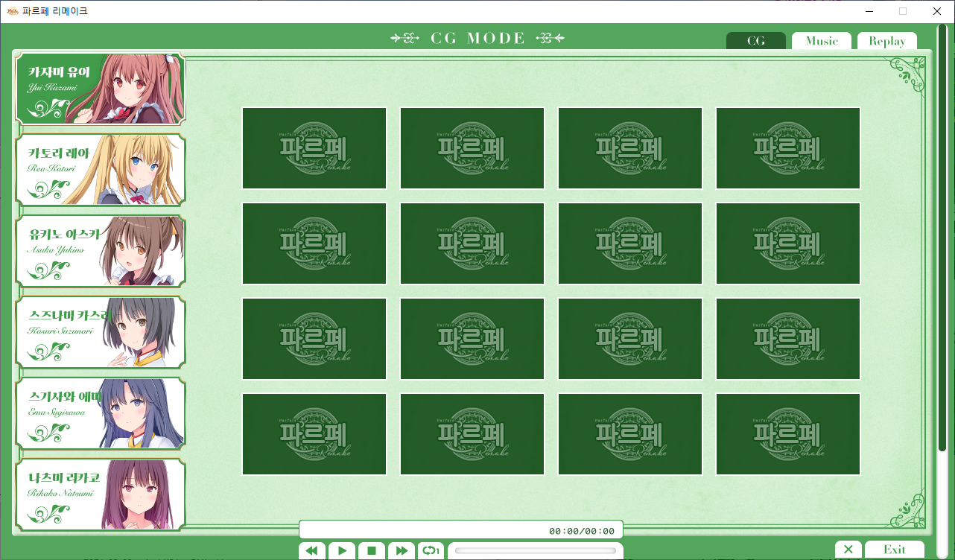Open the Replay tab
The width and height of the screenshot is (955, 560).
pos(887,41)
